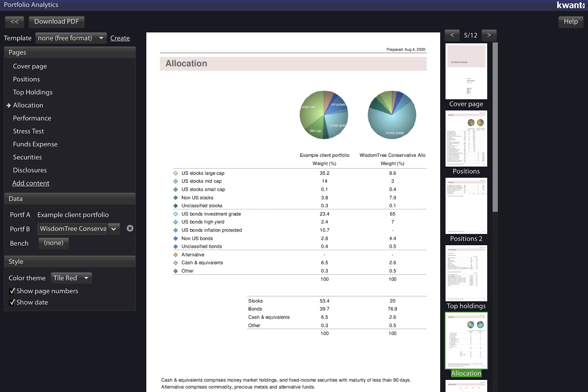The height and width of the screenshot is (392, 588).
Task: Click the Prepared: Aug 4, 2020 date
Action: (406, 50)
